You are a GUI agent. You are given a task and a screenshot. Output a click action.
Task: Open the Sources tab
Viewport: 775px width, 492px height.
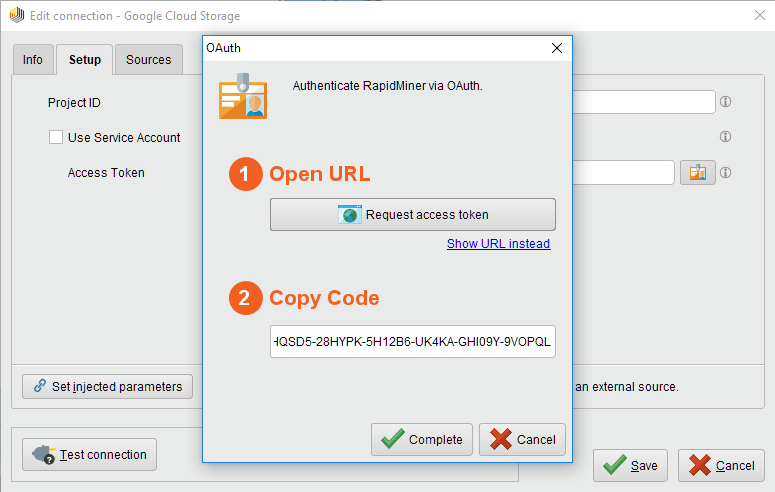148,60
